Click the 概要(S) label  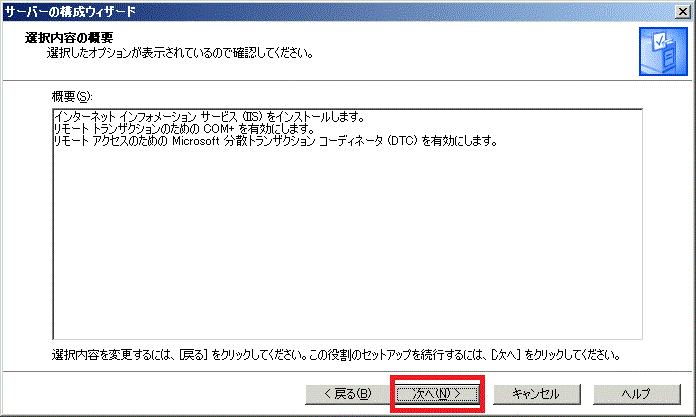[x=71, y=96]
